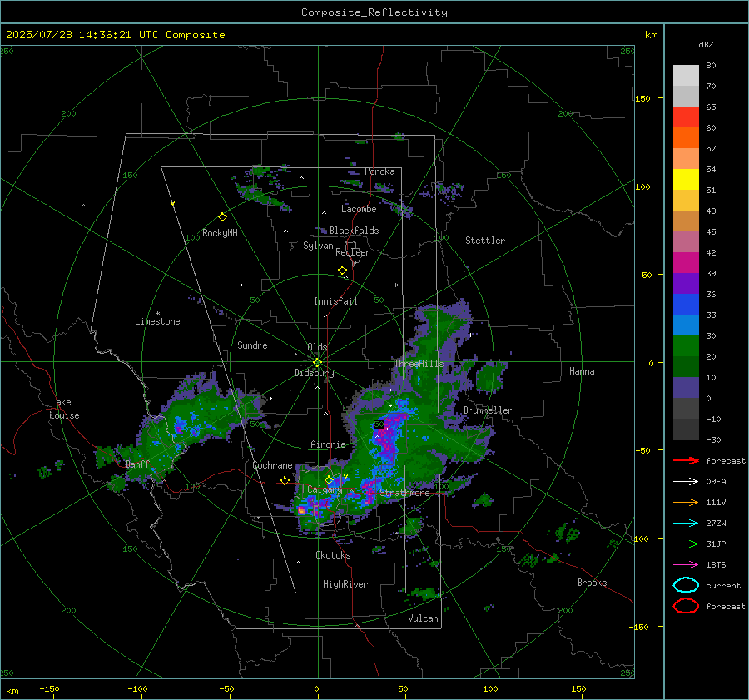Pick the light gray swatch at top of dBZ scale
Image resolution: width=749 pixels, height=700 pixels.
click(x=686, y=75)
